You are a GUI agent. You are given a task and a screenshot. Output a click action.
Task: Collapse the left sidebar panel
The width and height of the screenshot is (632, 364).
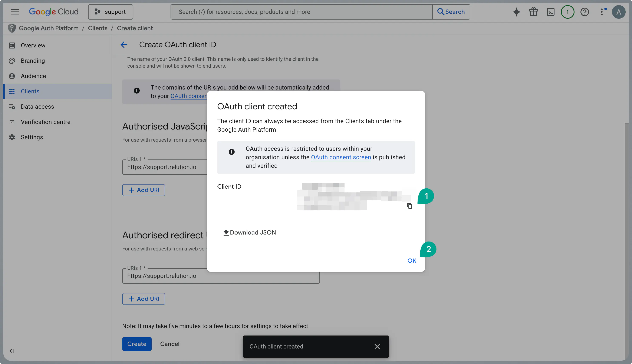pos(11,351)
